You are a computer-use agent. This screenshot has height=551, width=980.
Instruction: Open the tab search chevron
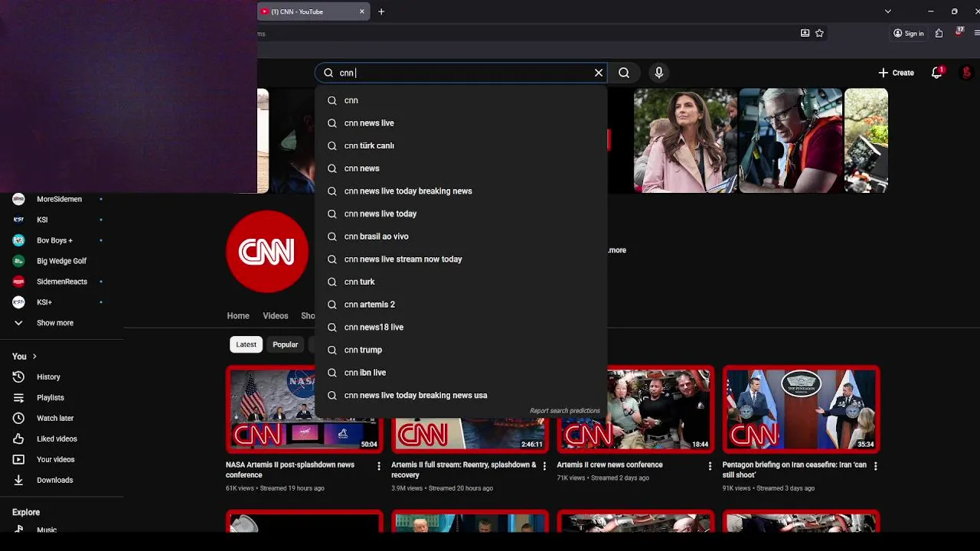(887, 11)
